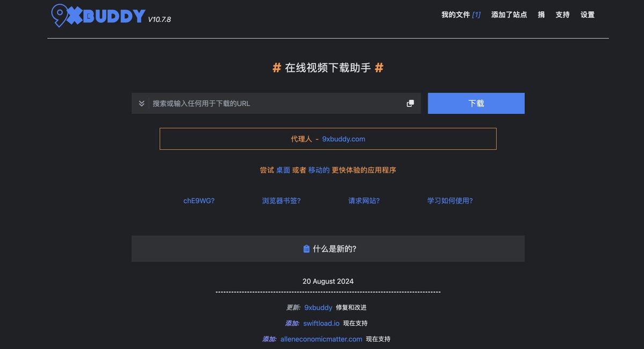Viewport: 644px width, 349px height.
Task: Click the blue 下载 button
Action: (476, 103)
